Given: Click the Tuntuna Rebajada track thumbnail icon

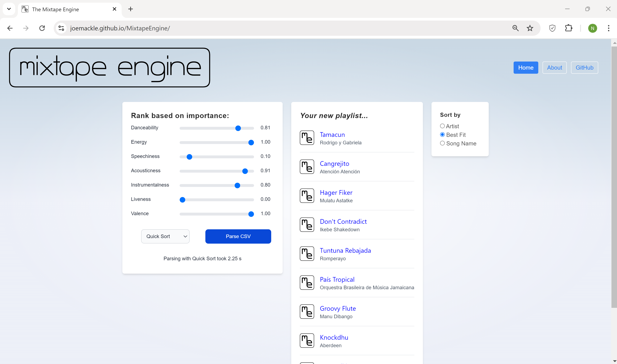Looking at the screenshot, I should pyautogui.click(x=307, y=254).
